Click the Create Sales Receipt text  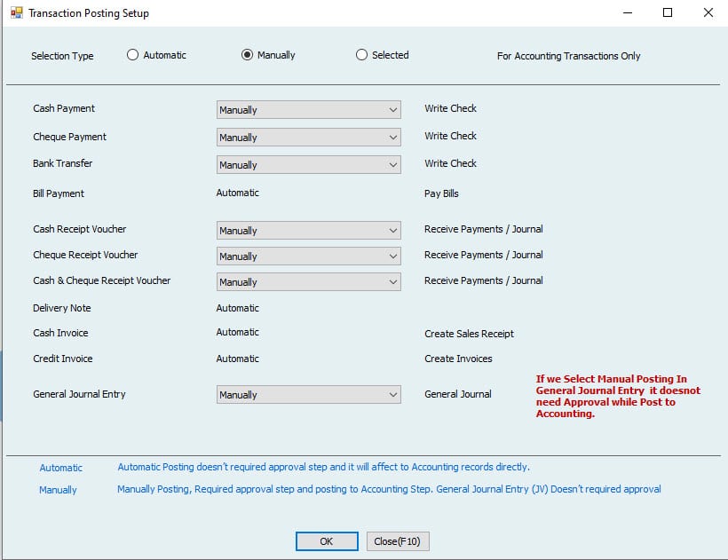point(469,334)
